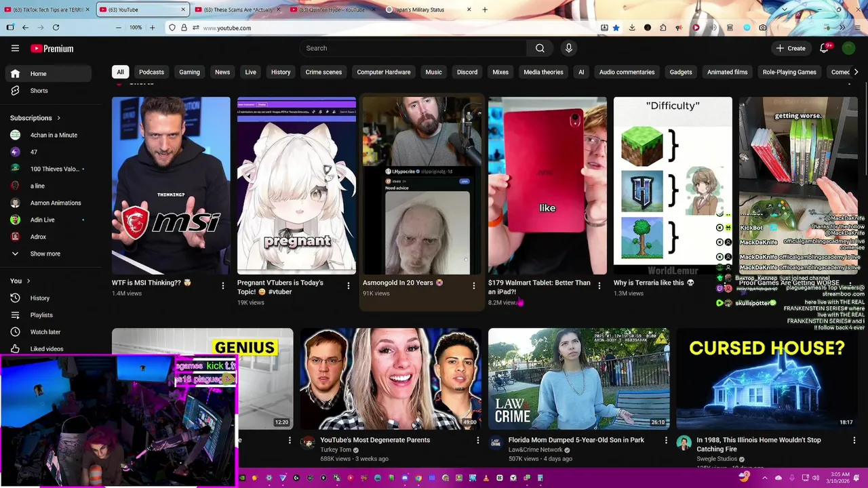This screenshot has width=868, height=488.
Task: Expand the Subscriptions section
Action: point(35,118)
